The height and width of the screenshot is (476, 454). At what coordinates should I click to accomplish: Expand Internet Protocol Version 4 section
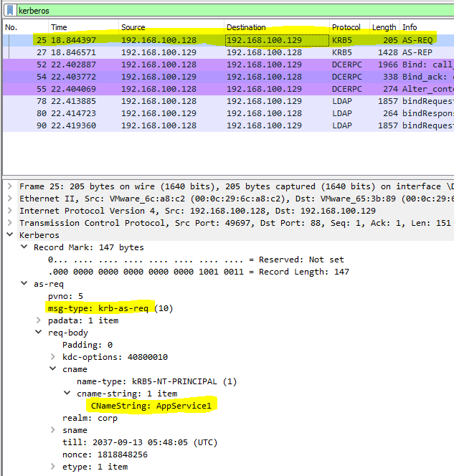pos(9,211)
